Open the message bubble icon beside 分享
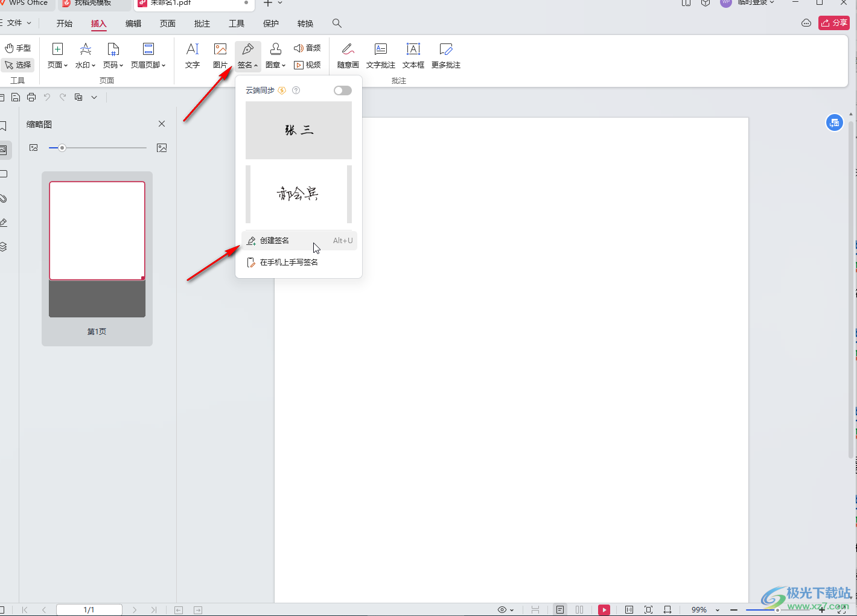 pos(806,23)
